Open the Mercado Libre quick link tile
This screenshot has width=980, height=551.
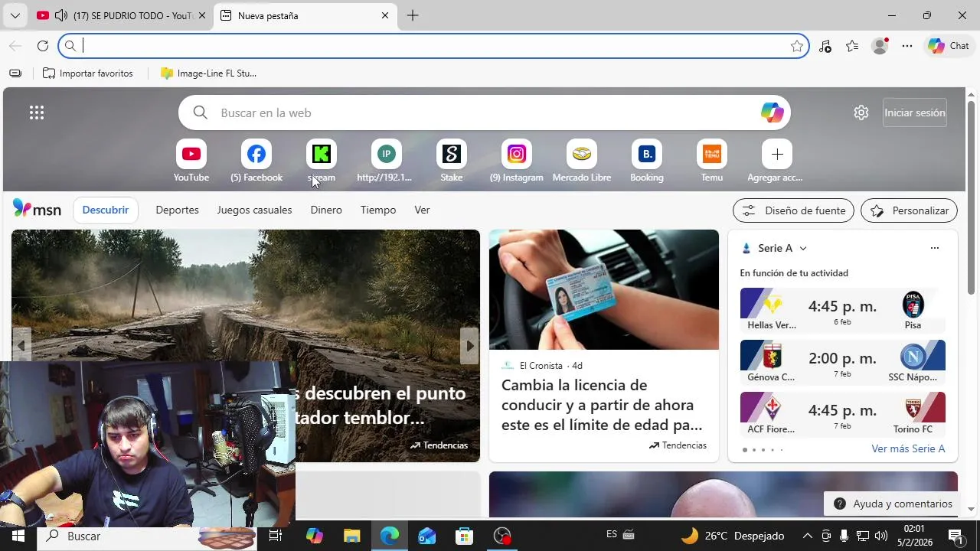point(582,161)
